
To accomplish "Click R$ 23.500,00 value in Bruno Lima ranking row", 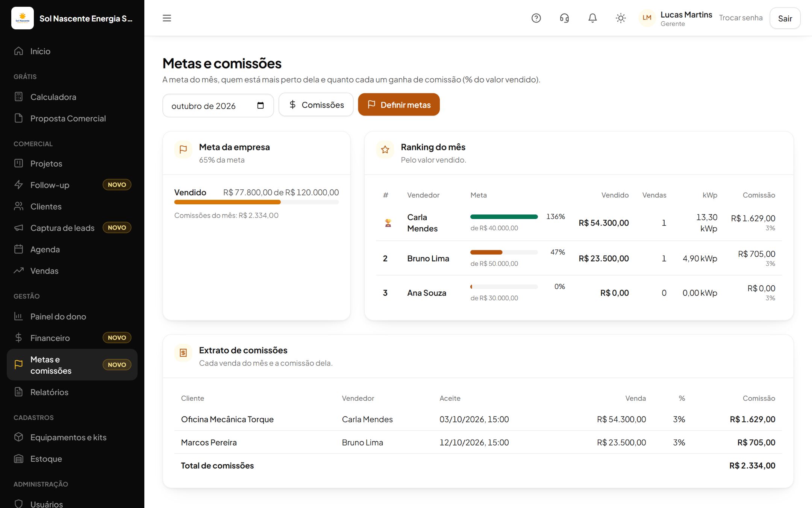I will tap(604, 259).
